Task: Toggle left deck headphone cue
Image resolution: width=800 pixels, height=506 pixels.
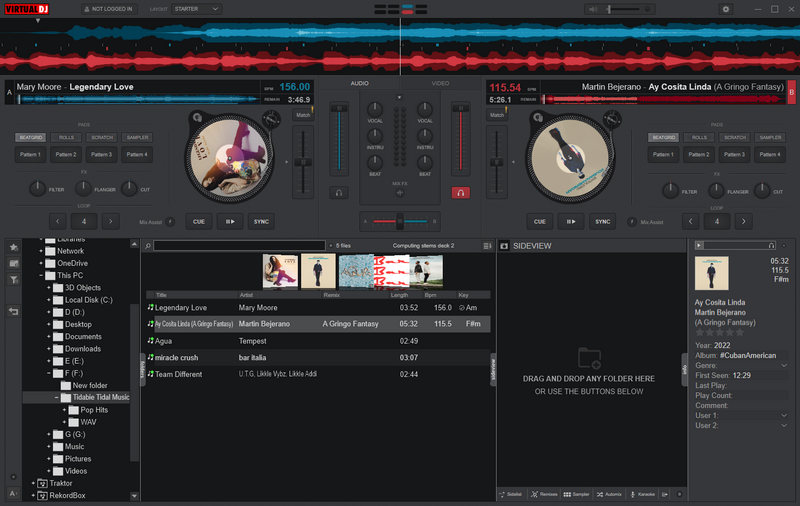Action: (x=339, y=193)
